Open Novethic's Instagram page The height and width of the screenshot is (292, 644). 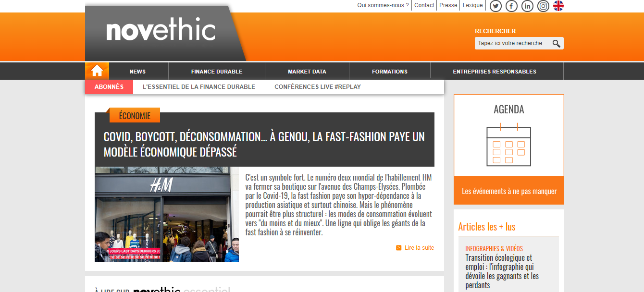pos(543,6)
